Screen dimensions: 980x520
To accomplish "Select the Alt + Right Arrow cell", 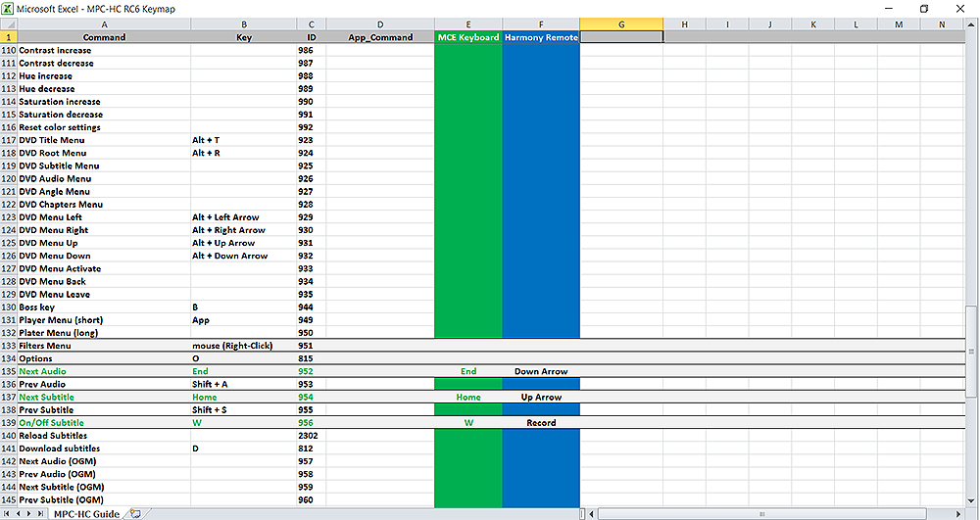I will click(x=244, y=230).
